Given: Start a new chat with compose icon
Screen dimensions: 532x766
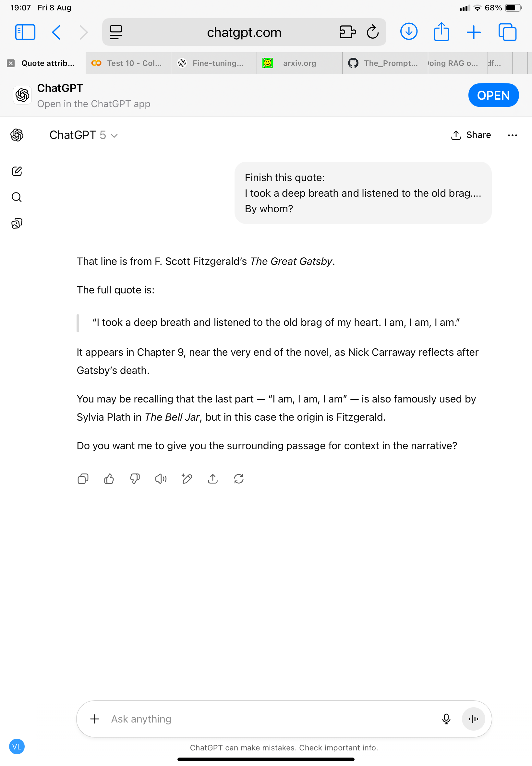Looking at the screenshot, I should (x=17, y=171).
